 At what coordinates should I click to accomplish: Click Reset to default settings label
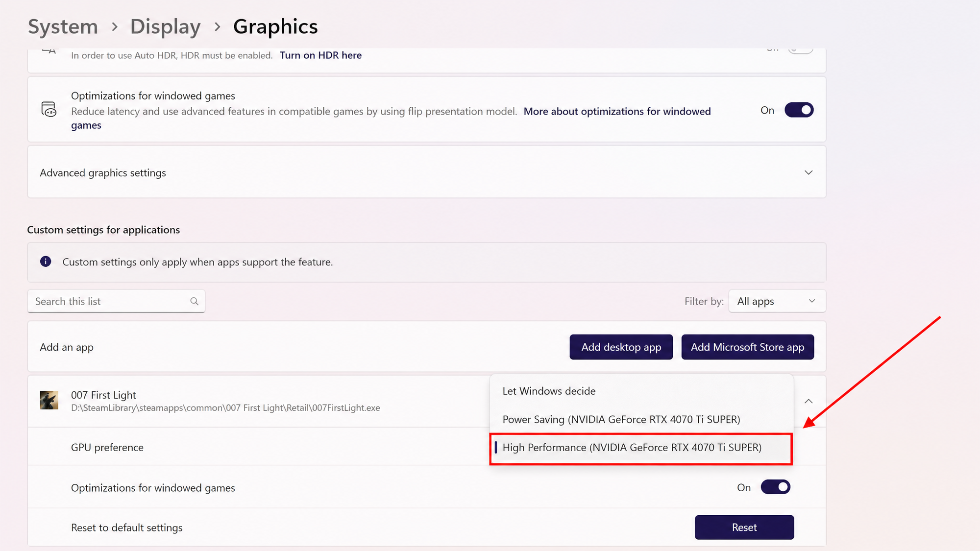(x=126, y=527)
